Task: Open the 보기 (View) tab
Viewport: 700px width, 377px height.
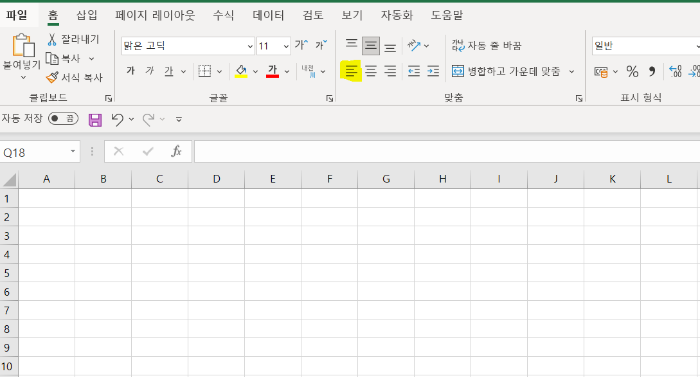Action: [352, 15]
